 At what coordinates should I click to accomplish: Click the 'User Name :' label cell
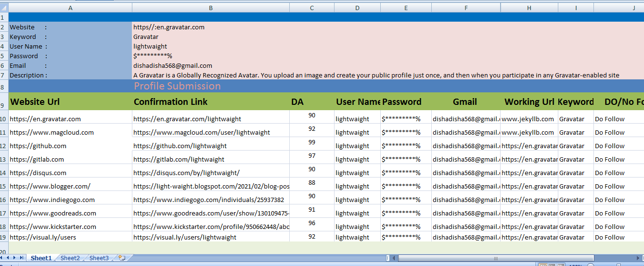click(70, 46)
